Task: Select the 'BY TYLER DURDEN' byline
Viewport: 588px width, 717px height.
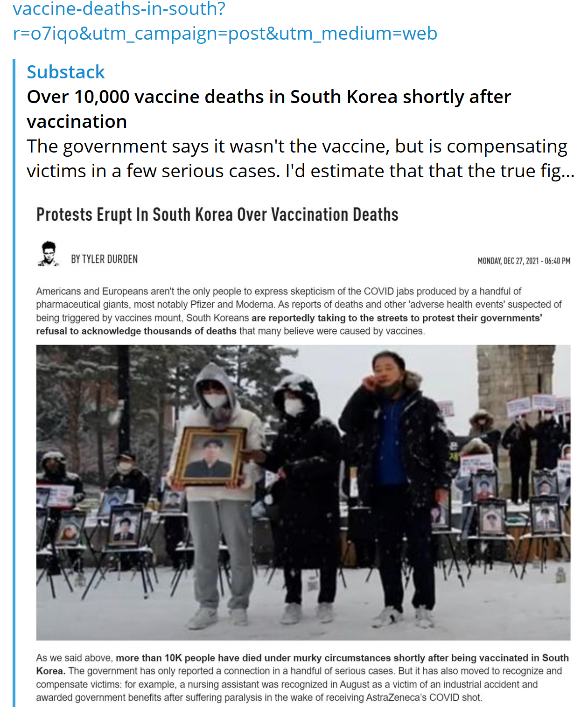Action: (104, 259)
